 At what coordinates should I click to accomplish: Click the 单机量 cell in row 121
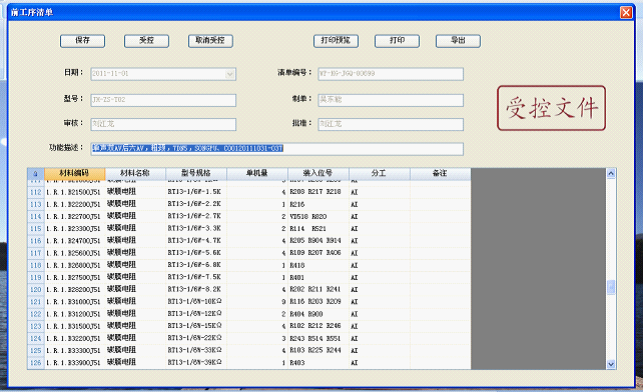click(257, 302)
